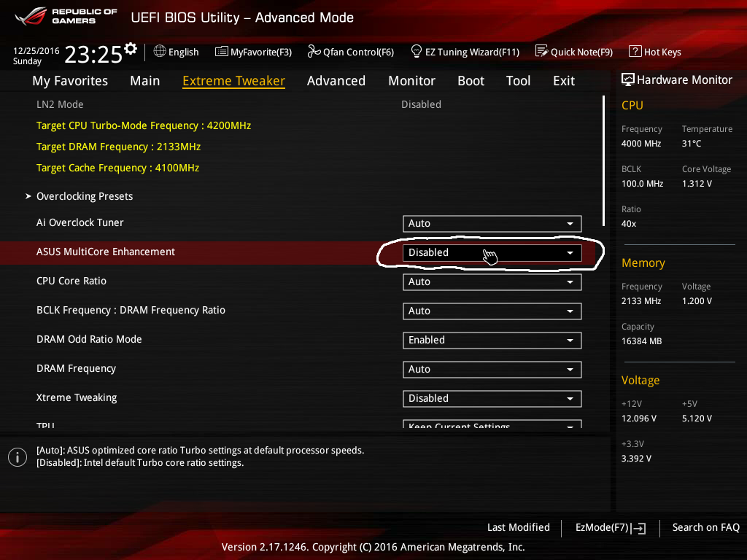The height and width of the screenshot is (560, 747).
Task: Click Search on FAQ
Action: tap(705, 527)
